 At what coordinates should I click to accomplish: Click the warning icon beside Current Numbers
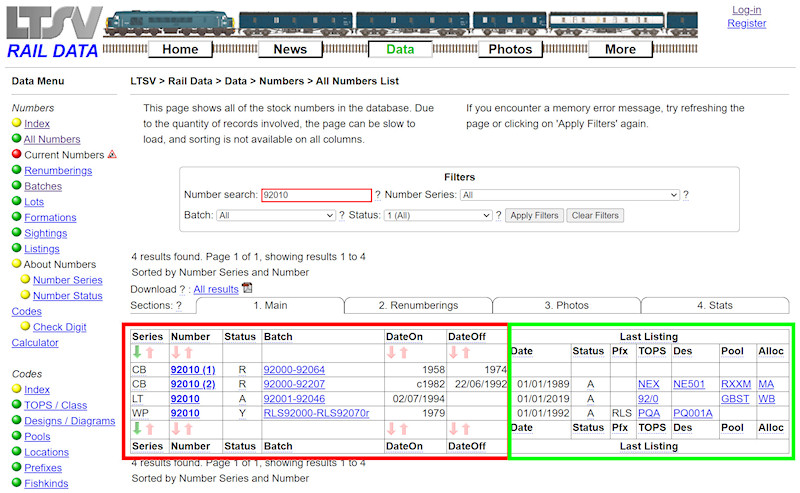112,154
